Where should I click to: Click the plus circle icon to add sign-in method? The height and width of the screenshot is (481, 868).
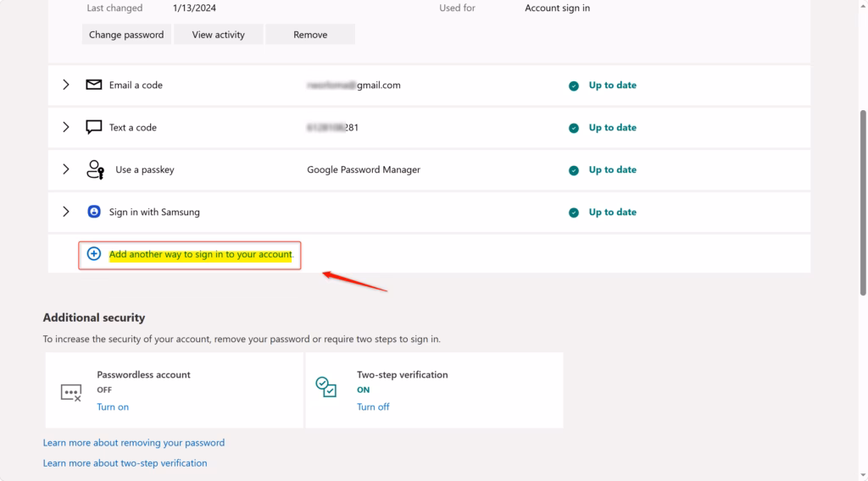pyautogui.click(x=94, y=254)
